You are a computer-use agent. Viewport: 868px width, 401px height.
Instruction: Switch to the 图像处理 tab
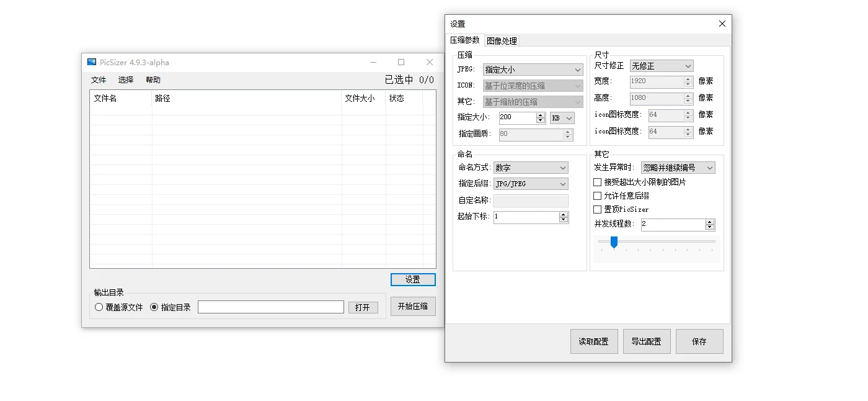(503, 40)
